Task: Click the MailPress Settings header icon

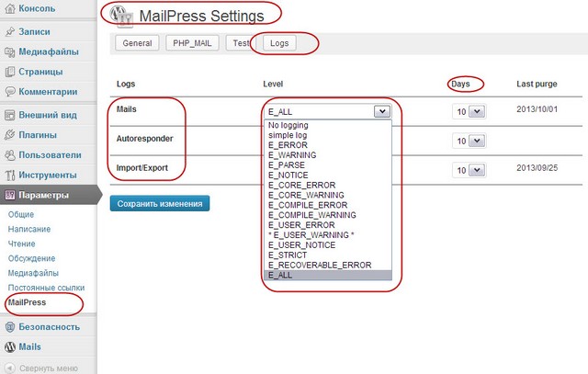Action: point(121,17)
